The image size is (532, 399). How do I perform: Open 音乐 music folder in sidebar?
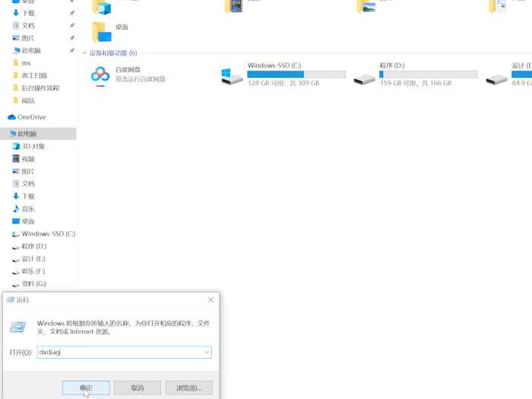tap(27, 208)
